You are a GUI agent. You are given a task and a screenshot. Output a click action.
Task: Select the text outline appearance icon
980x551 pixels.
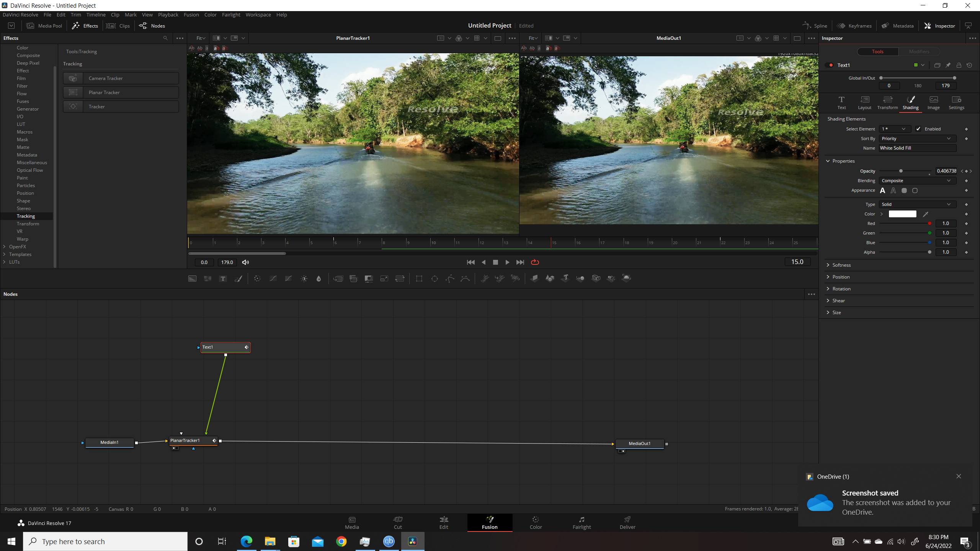[893, 190]
